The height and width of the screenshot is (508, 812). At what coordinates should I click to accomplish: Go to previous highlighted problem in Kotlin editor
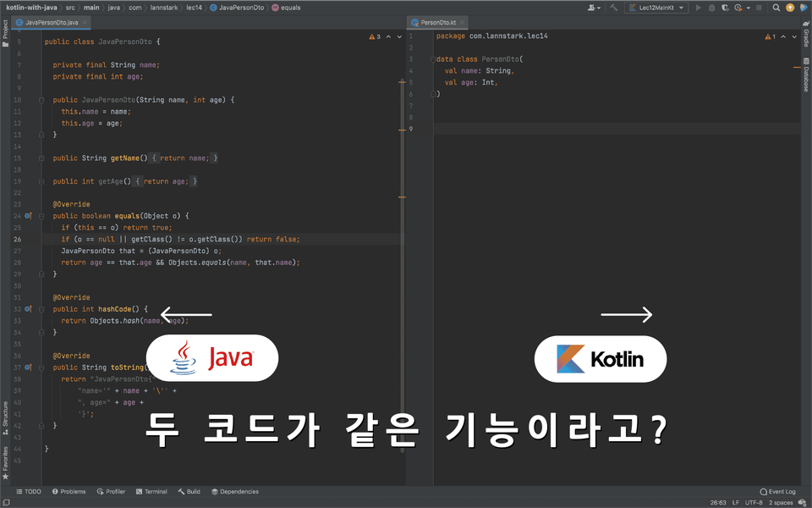[783, 36]
